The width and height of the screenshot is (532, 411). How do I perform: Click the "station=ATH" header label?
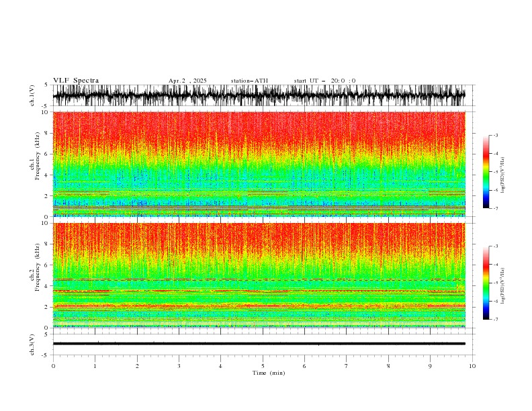click(249, 81)
